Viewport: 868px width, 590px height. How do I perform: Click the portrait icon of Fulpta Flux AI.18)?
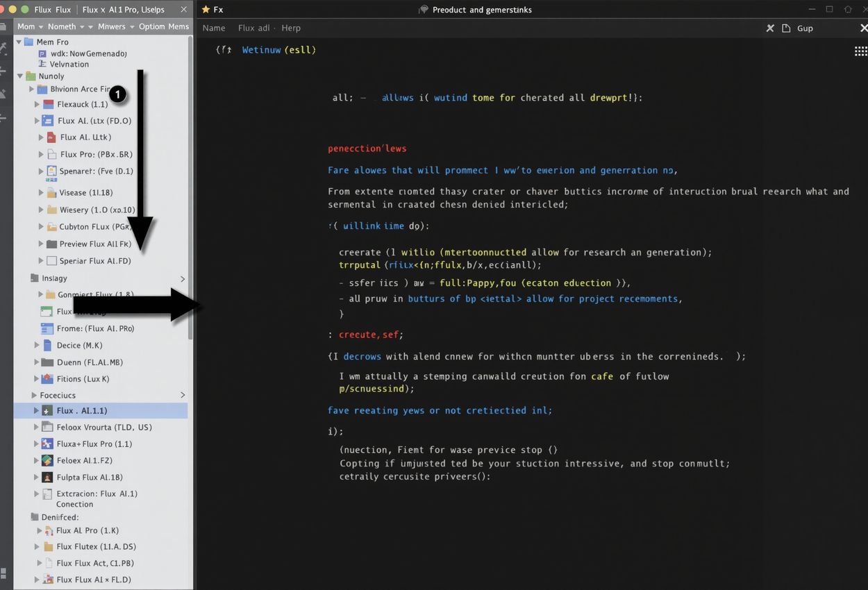pos(47,478)
